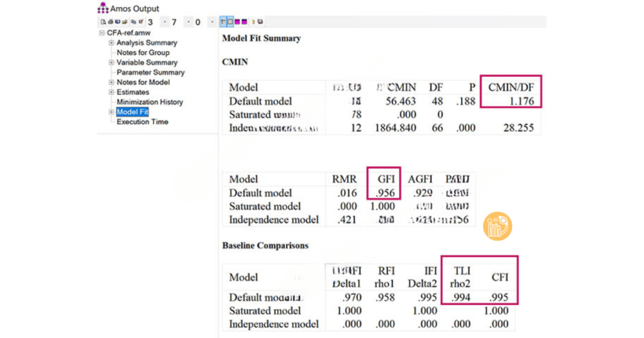Click the Amos Output app logo icon
Viewport: 644px width, 338px height.
coord(103,8)
